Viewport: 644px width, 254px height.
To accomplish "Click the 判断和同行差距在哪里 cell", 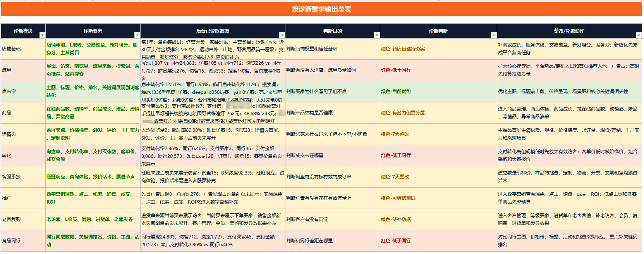I will (333, 241).
